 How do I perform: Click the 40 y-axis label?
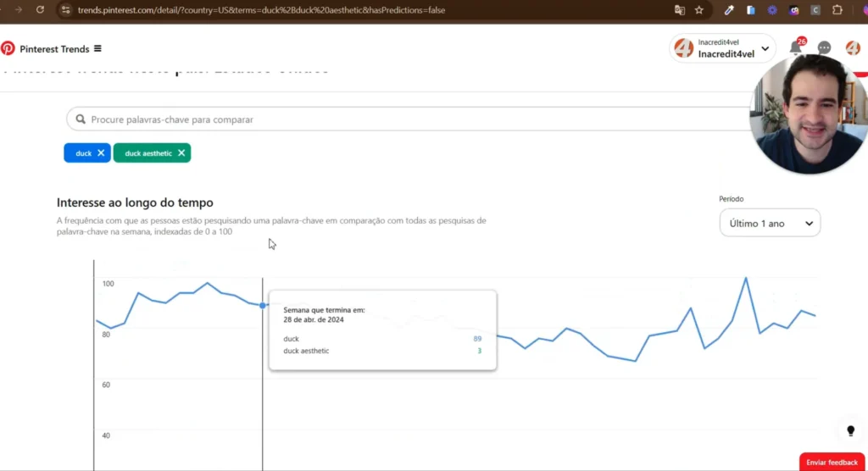pos(106,435)
